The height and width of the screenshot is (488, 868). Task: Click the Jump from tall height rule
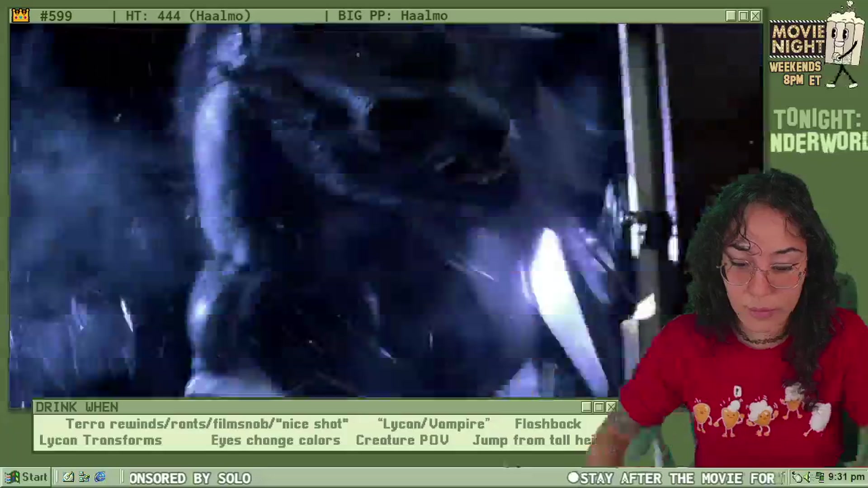tap(534, 440)
